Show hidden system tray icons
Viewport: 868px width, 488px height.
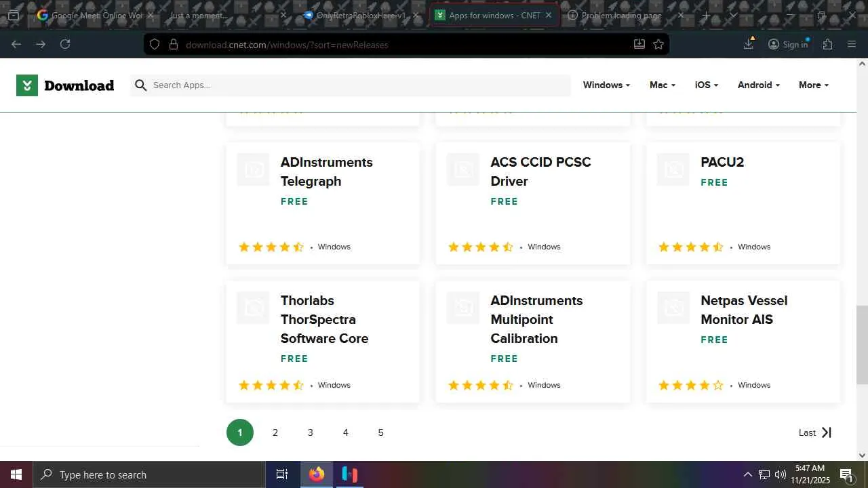click(747, 474)
